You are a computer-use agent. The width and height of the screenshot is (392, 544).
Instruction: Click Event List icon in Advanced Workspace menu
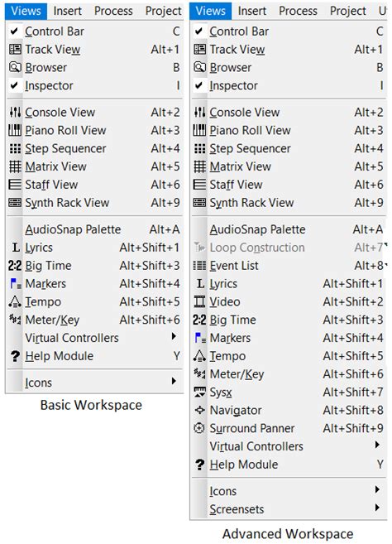pos(199,266)
